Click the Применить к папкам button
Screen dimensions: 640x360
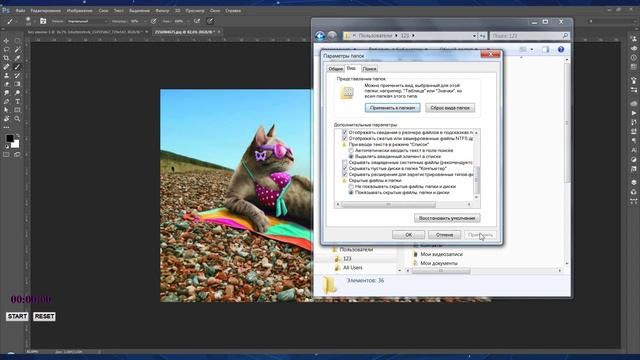392,108
